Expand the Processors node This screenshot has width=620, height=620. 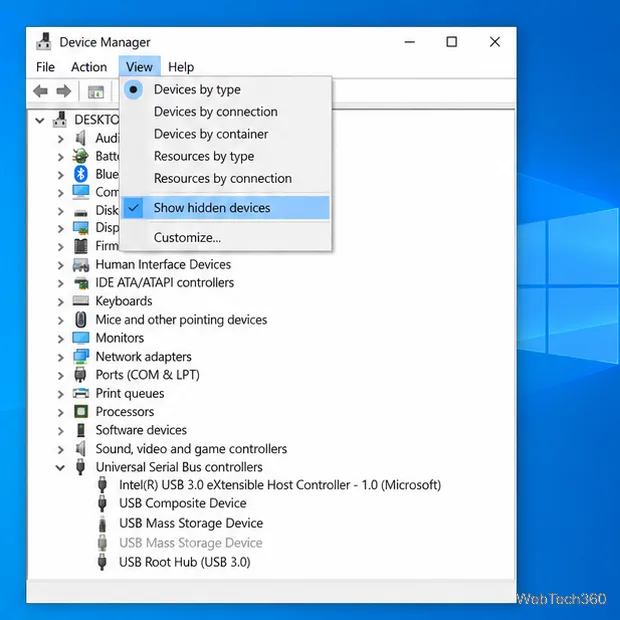click(x=60, y=412)
